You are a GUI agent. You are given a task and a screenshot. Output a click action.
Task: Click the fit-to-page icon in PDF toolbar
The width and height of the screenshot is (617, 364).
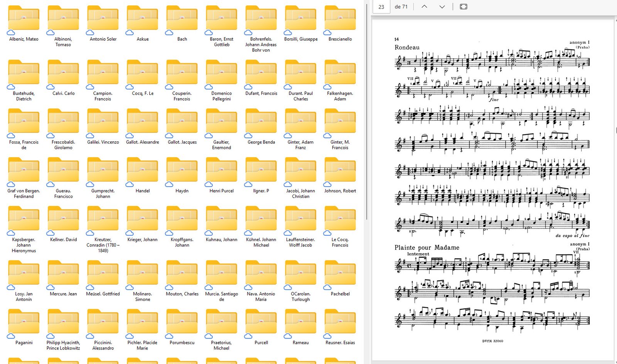pos(464,7)
